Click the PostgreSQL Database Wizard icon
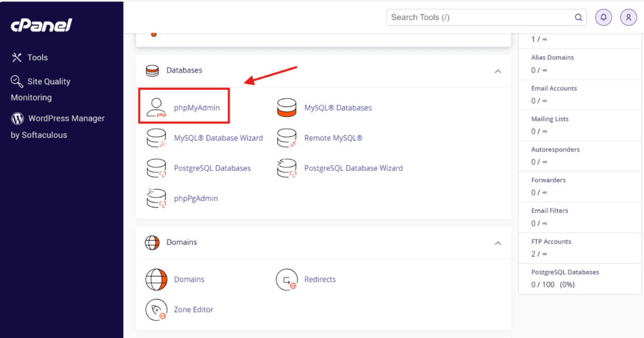 click(287, 168)
